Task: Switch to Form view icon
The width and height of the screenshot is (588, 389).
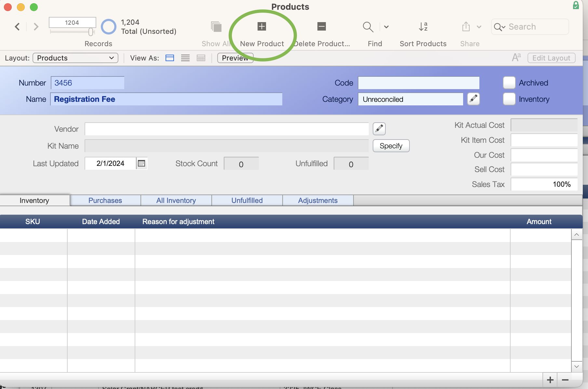Action: click(x=170, y=58)
